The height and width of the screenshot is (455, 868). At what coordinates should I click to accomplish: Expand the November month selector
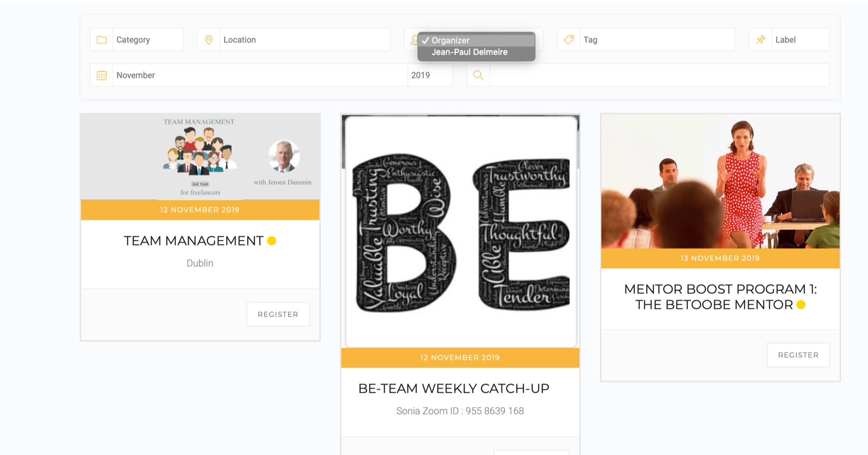(x=260, y=75)
